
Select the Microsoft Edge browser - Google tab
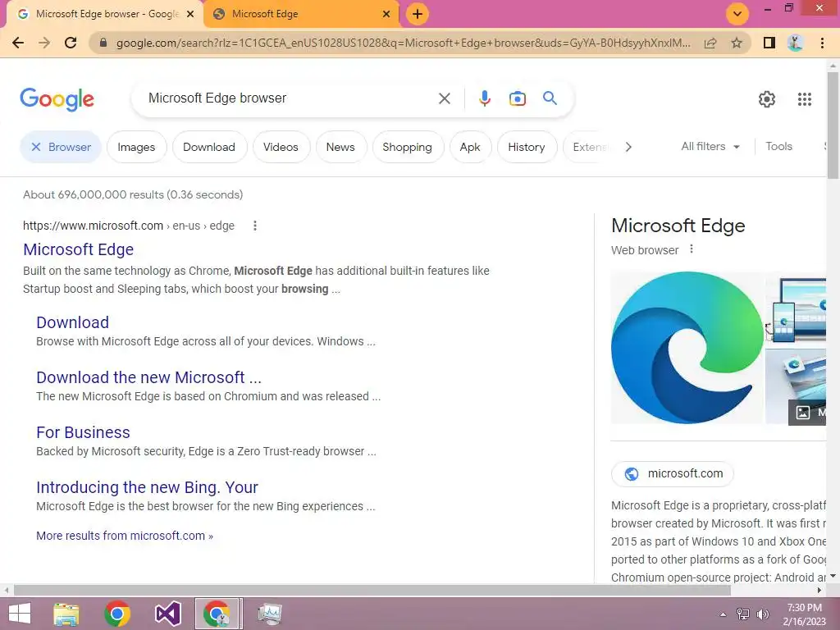[106, 14]
